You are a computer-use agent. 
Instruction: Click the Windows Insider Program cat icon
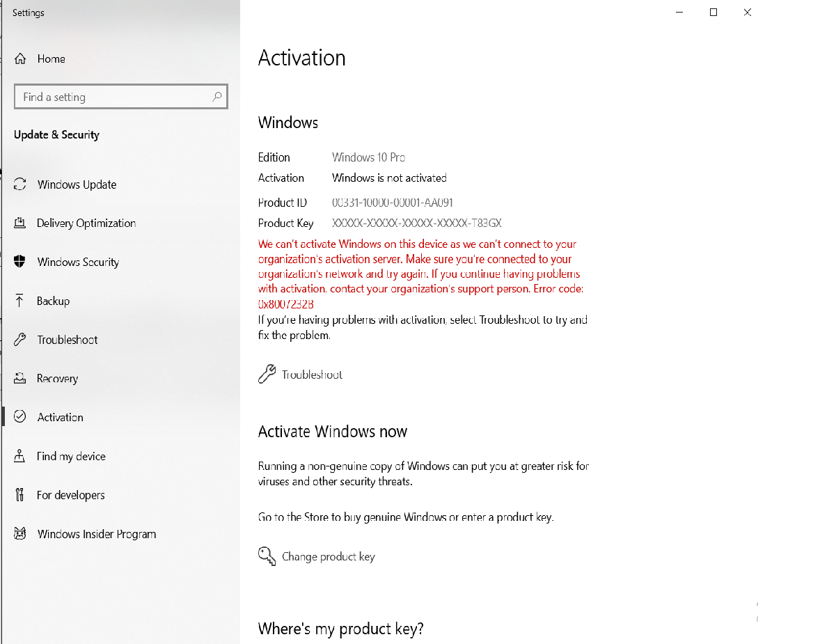20,533
